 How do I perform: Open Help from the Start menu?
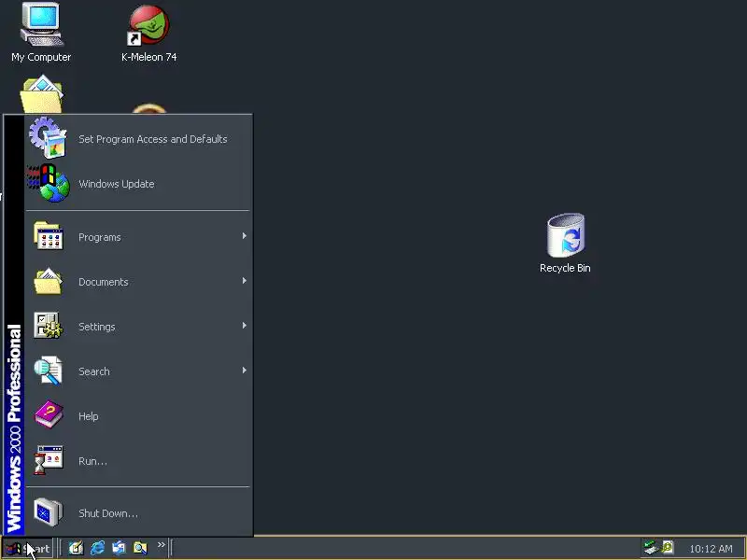pyautogui.click(x=138, y=416)
